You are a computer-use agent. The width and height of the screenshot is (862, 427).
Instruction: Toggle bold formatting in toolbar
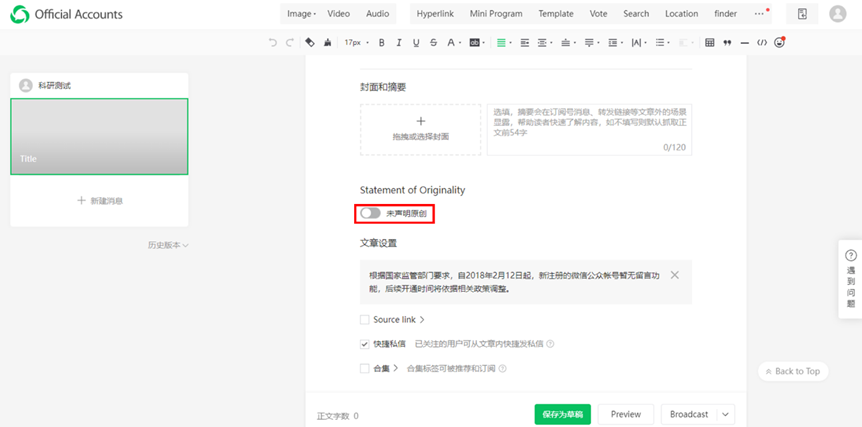(381, 43)
